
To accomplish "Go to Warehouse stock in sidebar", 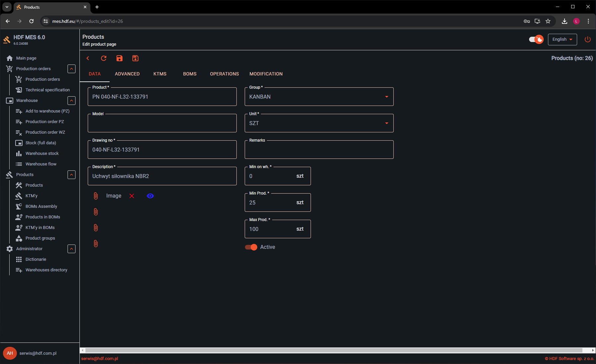I will [x=42, y=154].
